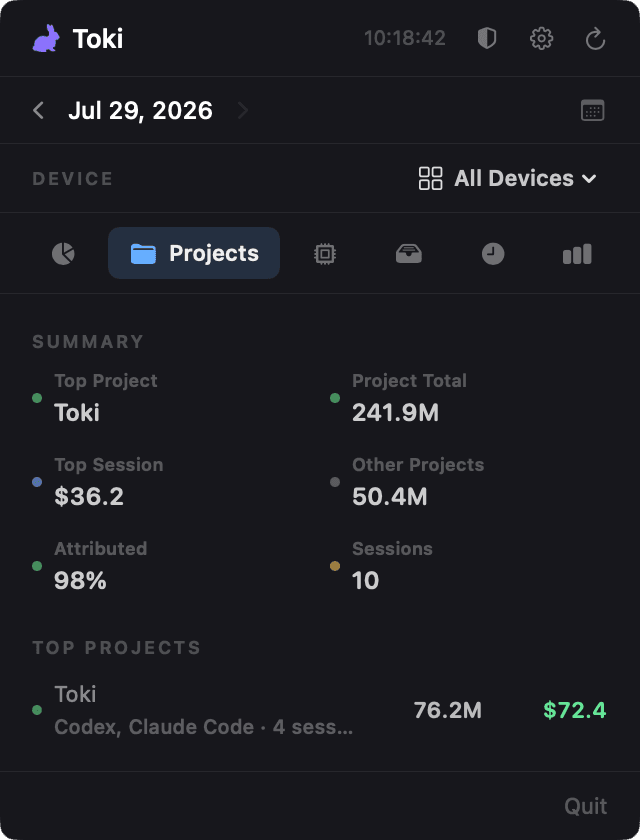Click the Quit button
640x840 pixels.
coord(585,806)
